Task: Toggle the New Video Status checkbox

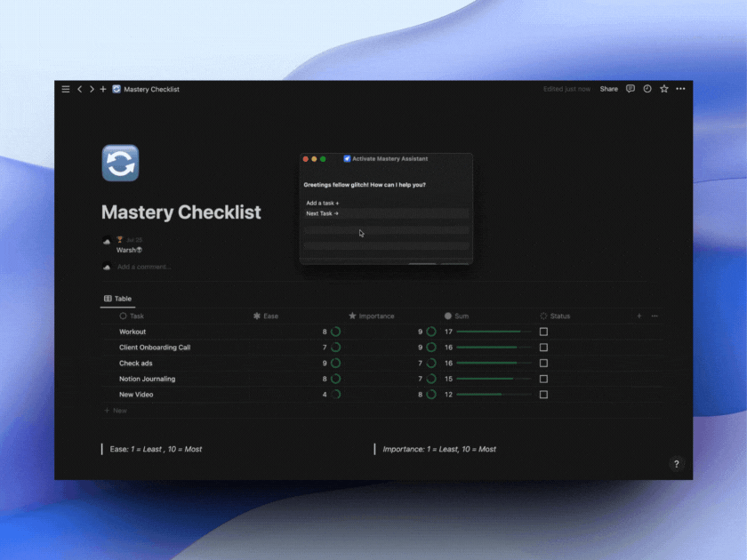Action: tap(544, 394)
